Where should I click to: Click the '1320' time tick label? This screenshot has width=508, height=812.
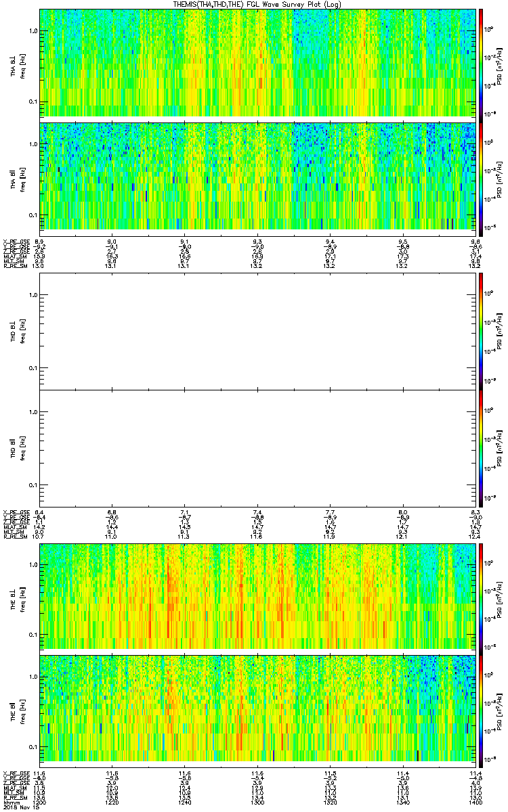tap(330, 802)
